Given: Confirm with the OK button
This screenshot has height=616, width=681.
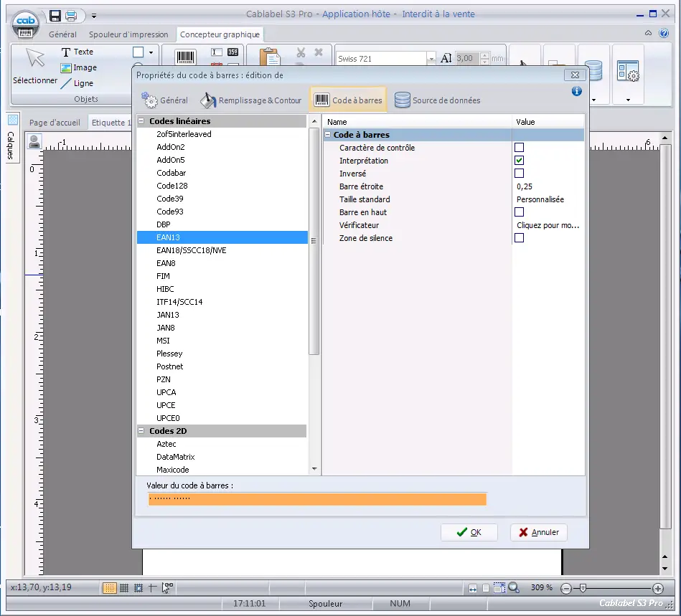Looking at the screenshot, I should point(469,532).
